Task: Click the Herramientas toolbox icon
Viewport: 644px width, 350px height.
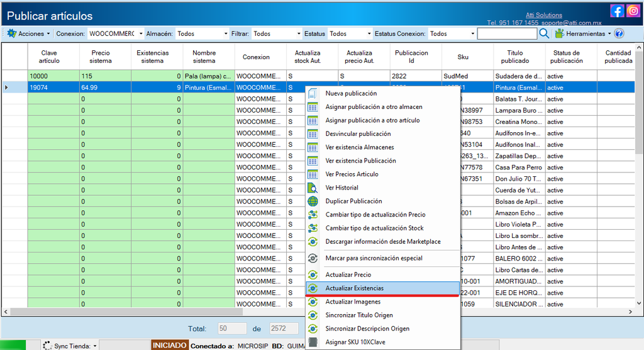Action: (x=559, y=33)
